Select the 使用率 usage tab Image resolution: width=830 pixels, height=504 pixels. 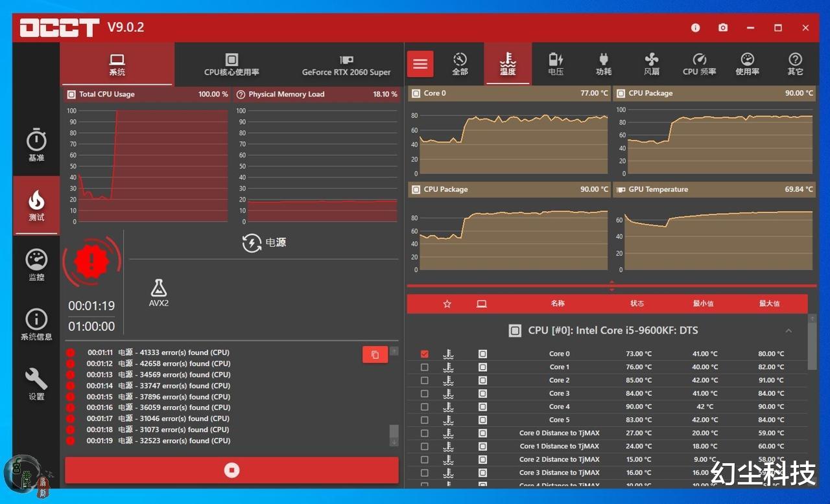[x=748, y=63]
